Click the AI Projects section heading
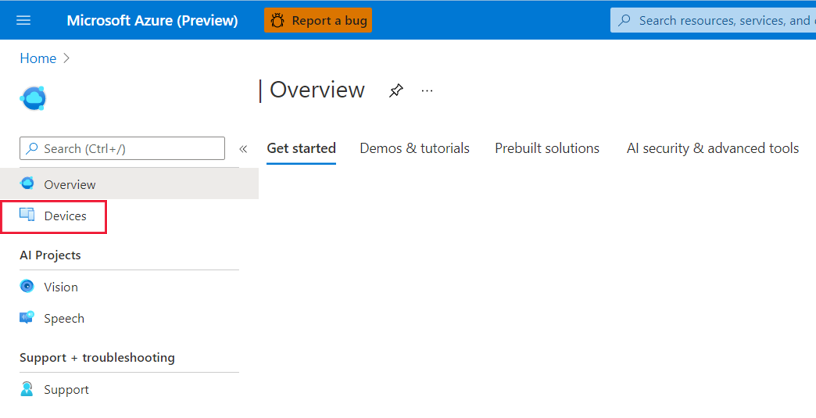Image resolution: width=816 pixels, height=418 pixels. click(x=50, y=255)
